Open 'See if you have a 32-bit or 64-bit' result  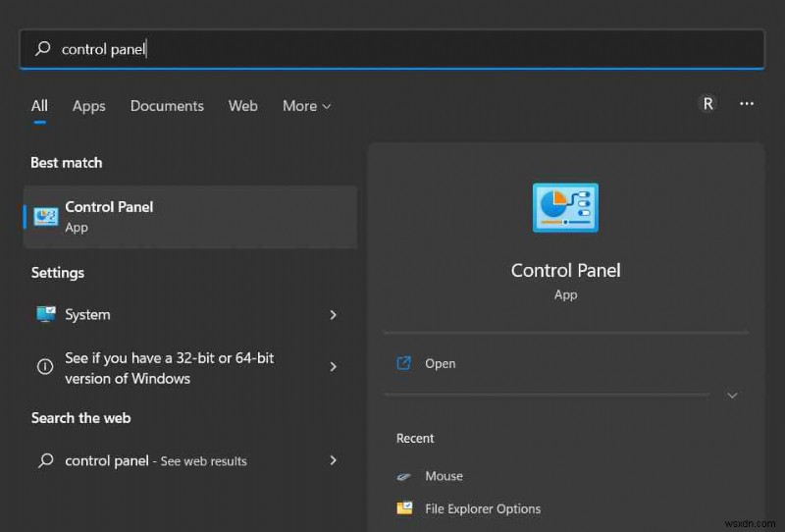coord(190,368)
